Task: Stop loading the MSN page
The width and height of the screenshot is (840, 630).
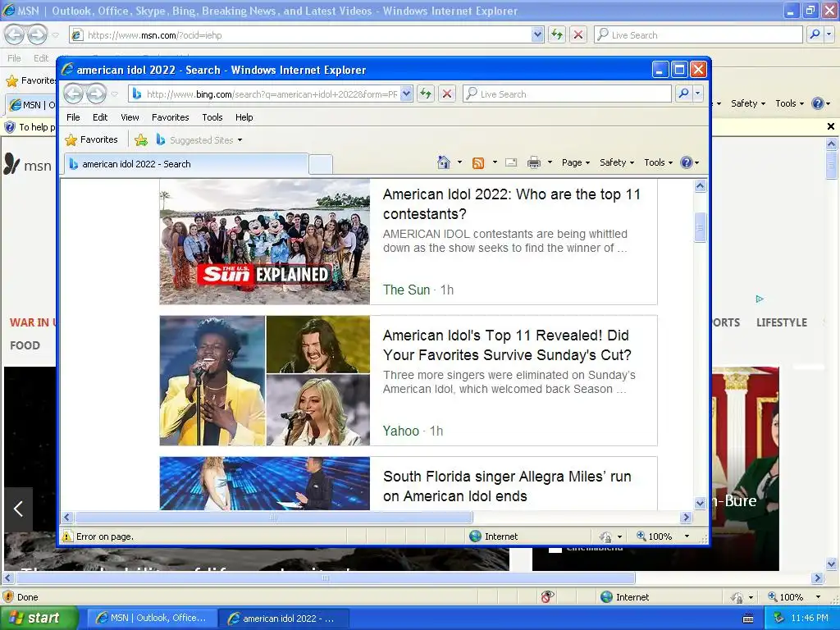Action: (x=578, y=34)
